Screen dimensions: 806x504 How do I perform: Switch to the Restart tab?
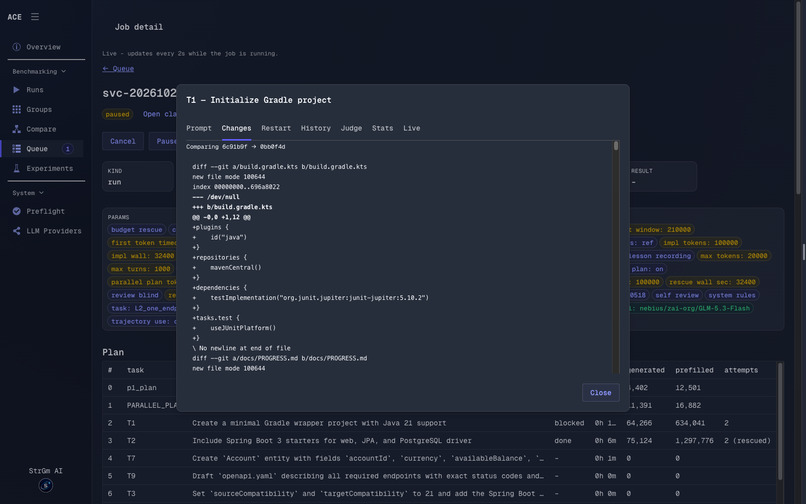(276, 128)
